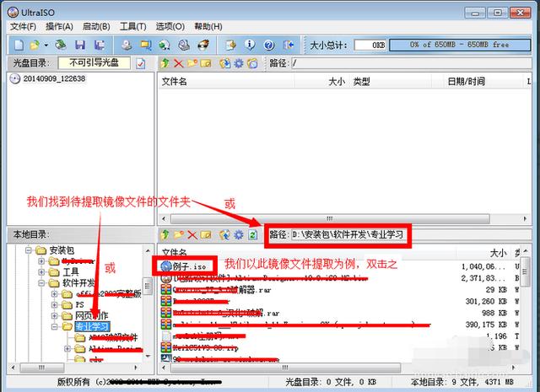Select the PS folder in local tree
This screenshot has height=392, width=540.
[x=79, y=305]
